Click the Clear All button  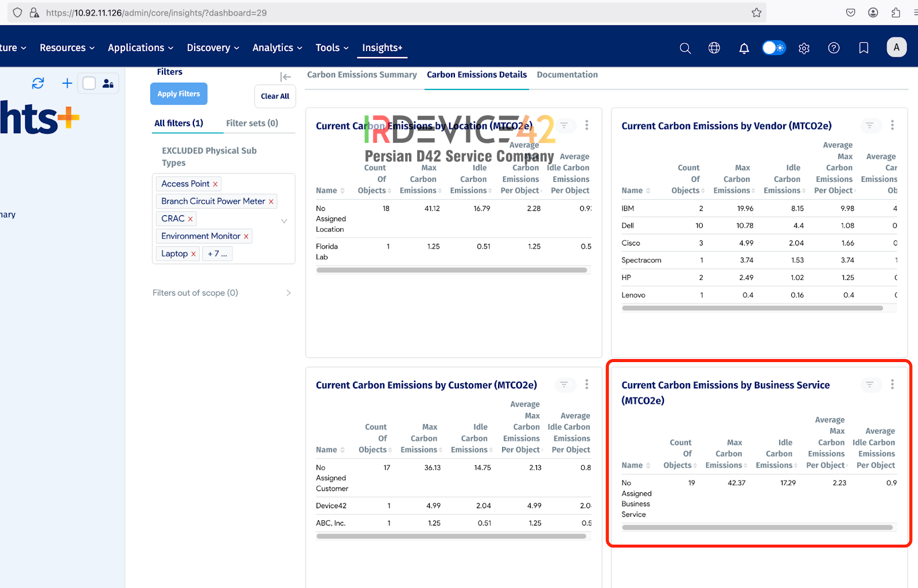(x=275, y=96)
